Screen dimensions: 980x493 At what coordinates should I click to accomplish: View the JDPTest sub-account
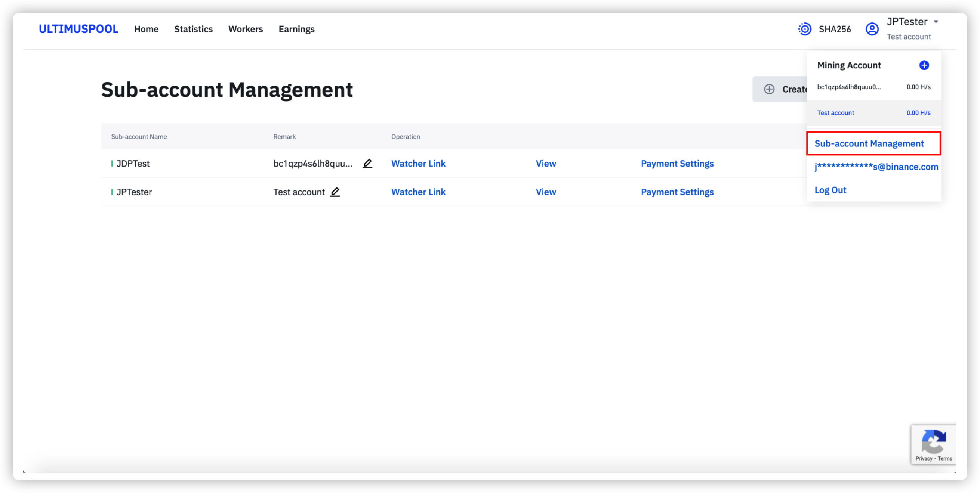tap(546, 164)
